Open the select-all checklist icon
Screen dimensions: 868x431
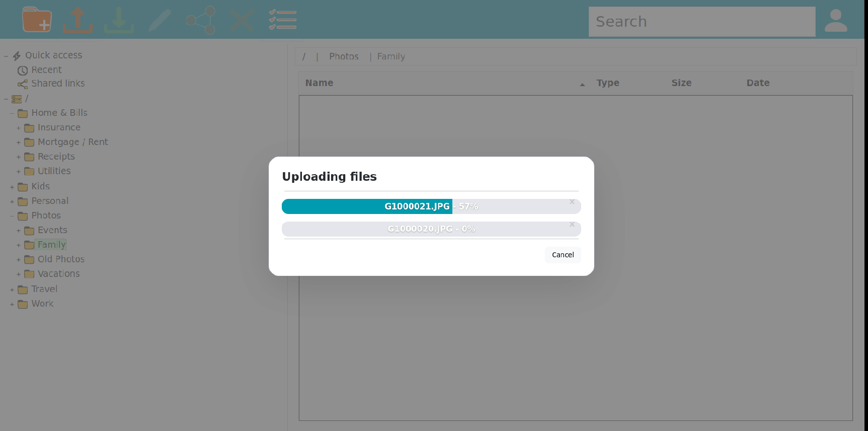[x=283, y=20]
